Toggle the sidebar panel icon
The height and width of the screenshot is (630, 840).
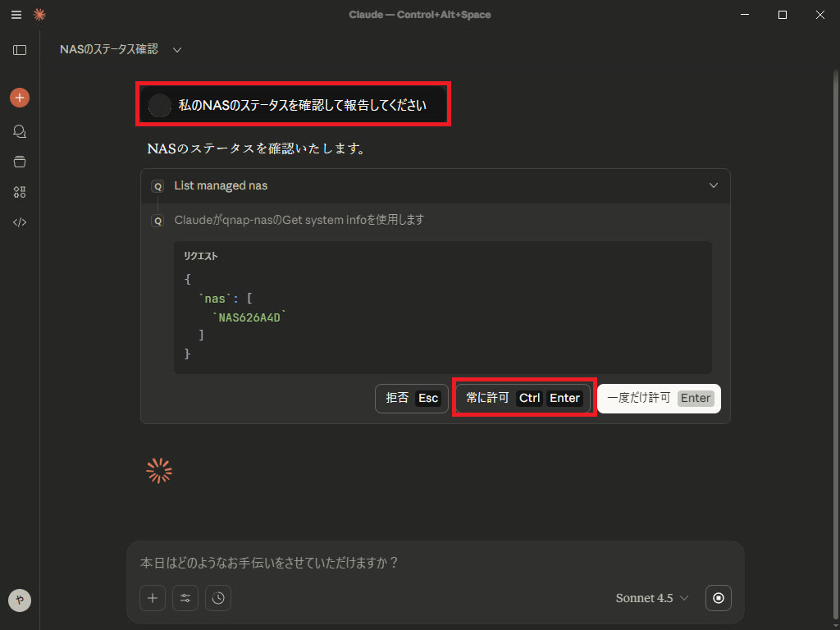(x=20, y=50)
